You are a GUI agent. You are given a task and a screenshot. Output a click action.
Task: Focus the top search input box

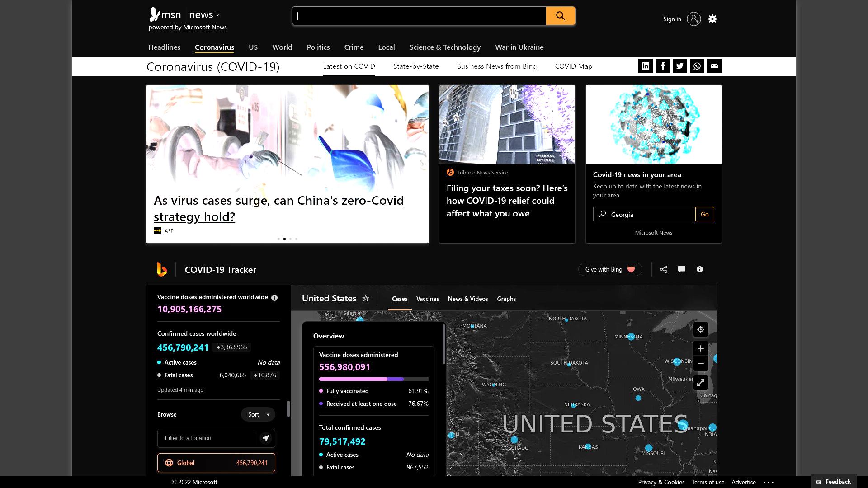tap(419, 16)
